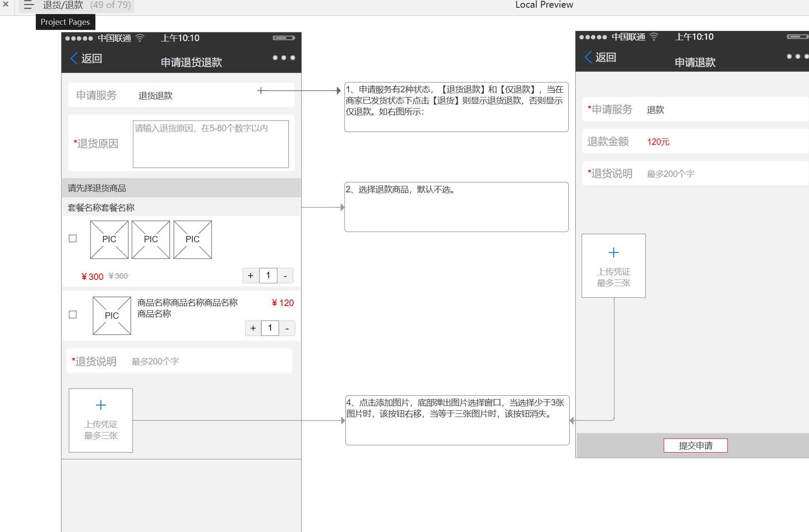809x532 pixels.
Task: Open the ellipsis menu on right phone header
Action: 798,56
